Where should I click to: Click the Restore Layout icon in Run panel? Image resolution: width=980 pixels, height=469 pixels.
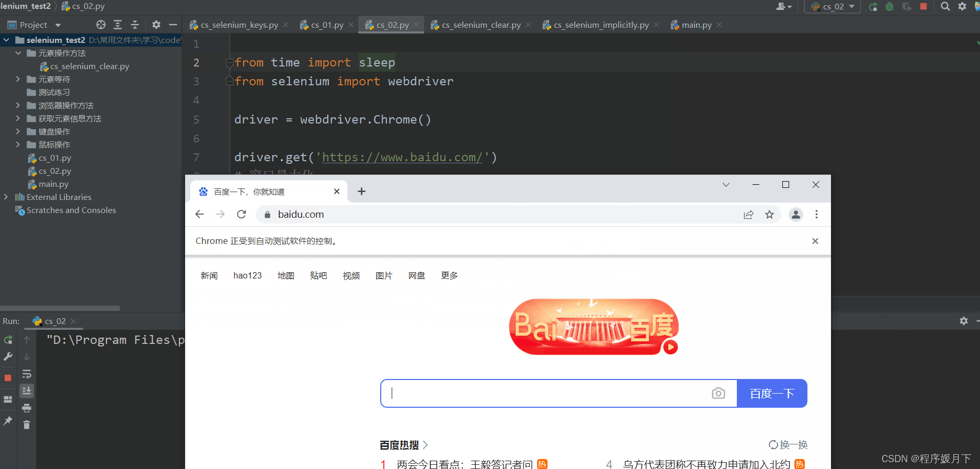tap(8, 399)
